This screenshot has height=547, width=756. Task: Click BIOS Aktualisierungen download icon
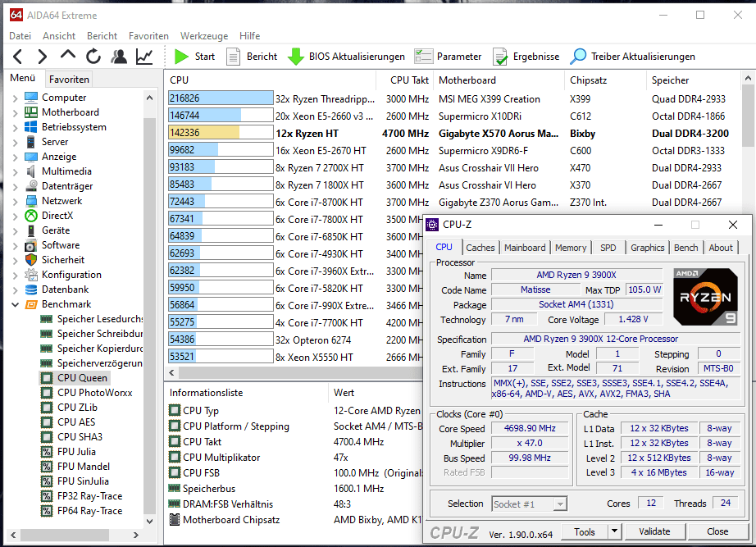coord(296,57)
